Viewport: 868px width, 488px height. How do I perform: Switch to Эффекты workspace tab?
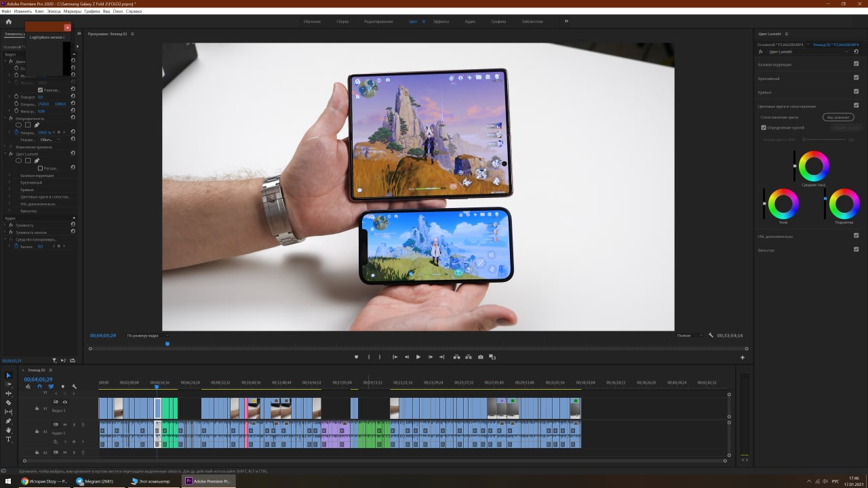441,22
